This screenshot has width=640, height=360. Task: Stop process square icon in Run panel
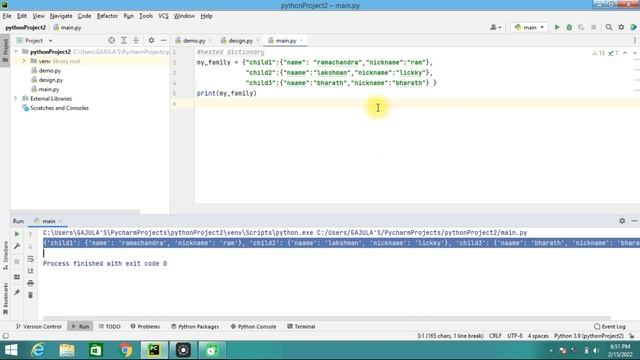tap(17, 261)
